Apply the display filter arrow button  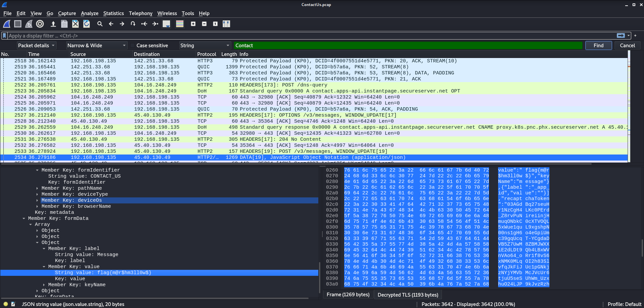point(621,36)
